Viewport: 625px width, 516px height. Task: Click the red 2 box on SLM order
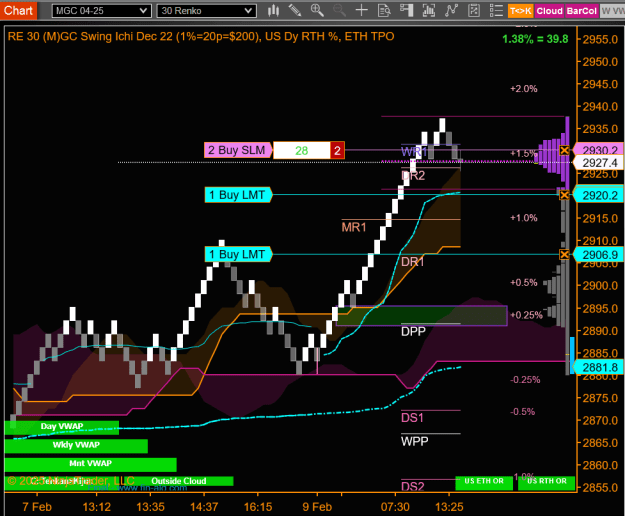point(337,150)
